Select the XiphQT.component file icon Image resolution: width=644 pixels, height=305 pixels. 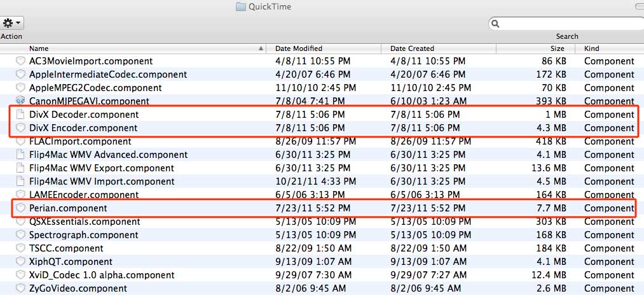click(20, 262)
